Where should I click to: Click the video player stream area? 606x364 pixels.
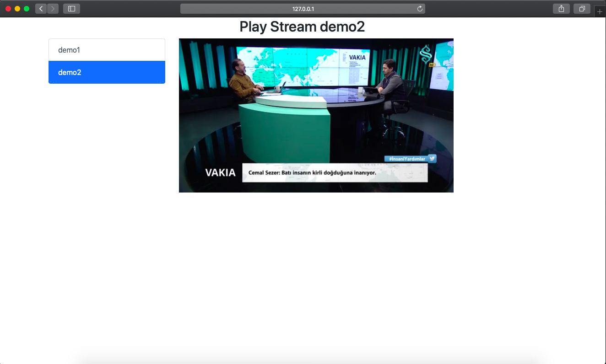pyautogui.click(x=316, y=114)
